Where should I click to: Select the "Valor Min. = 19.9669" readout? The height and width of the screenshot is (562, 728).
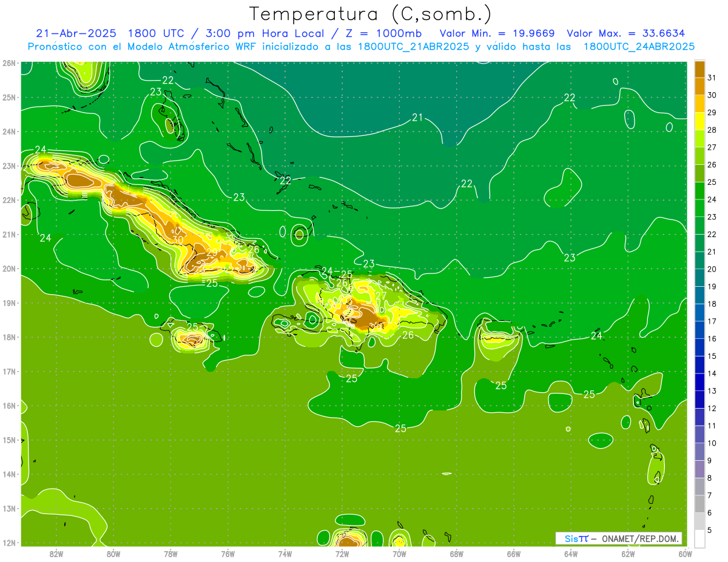click(498, 33)
